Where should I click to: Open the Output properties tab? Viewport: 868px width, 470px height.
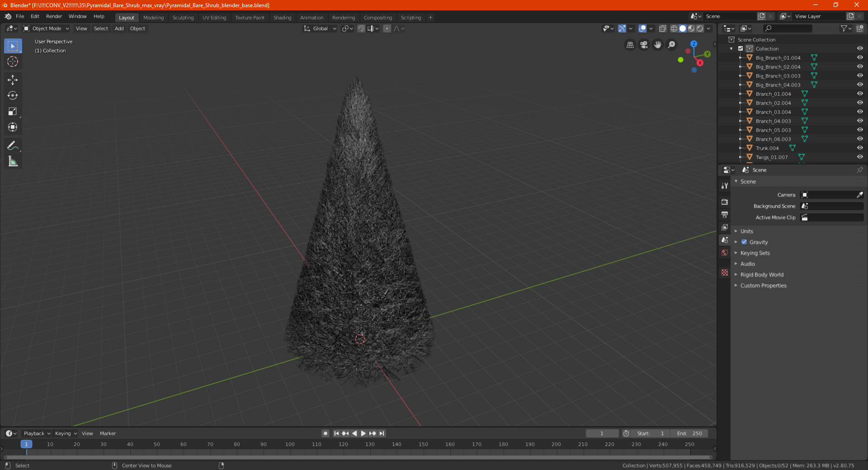725,214
